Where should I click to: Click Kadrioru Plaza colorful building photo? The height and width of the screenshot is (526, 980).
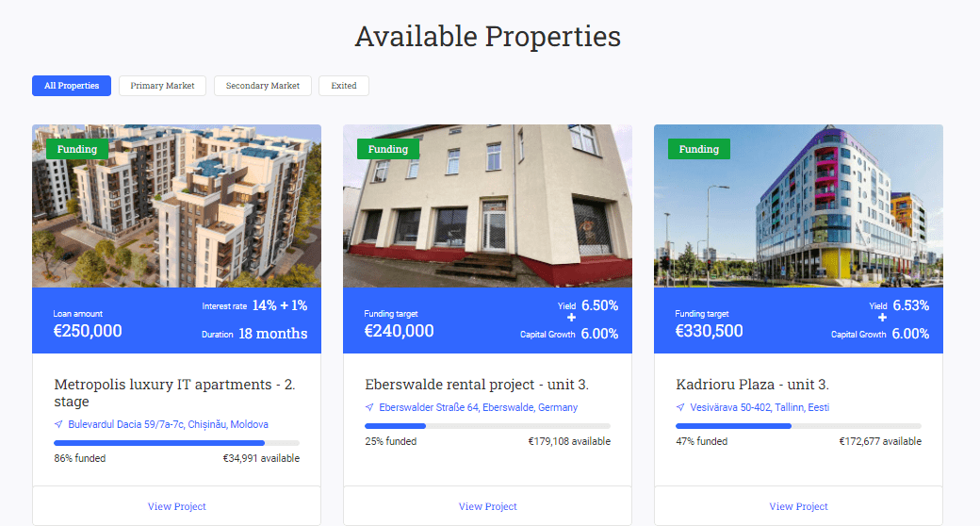pyautogui.click(x=798, y=205)
